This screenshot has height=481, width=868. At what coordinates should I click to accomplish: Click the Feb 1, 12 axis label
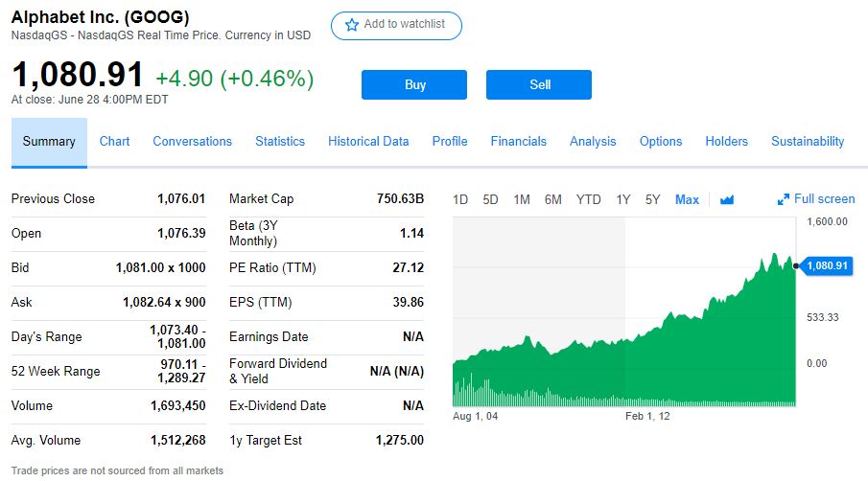pos(647,416)
